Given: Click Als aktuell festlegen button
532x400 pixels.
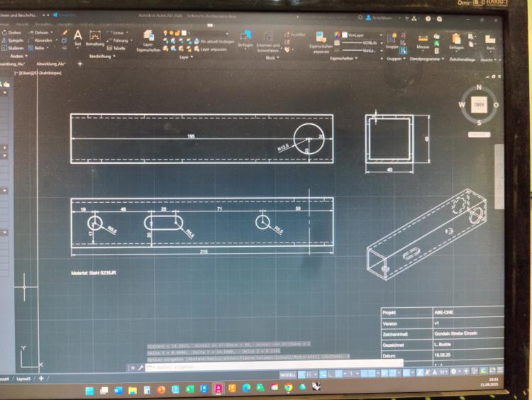Looking at the screenshot, I should pos(216,41).
